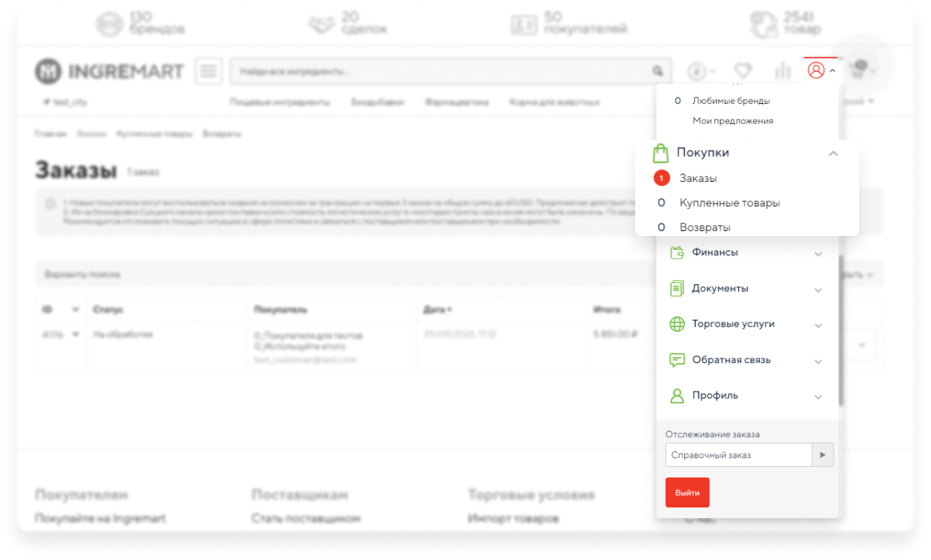The image size is (931, 560).
Task: Click the order tracking play button
Action: [823, 455]
